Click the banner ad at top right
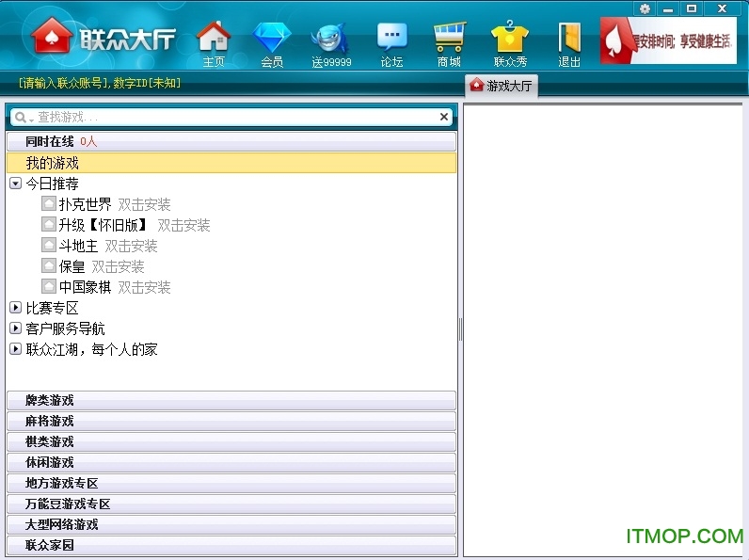Image resolution: width=749 pixels, height=560 pixels. pos(668,40)
